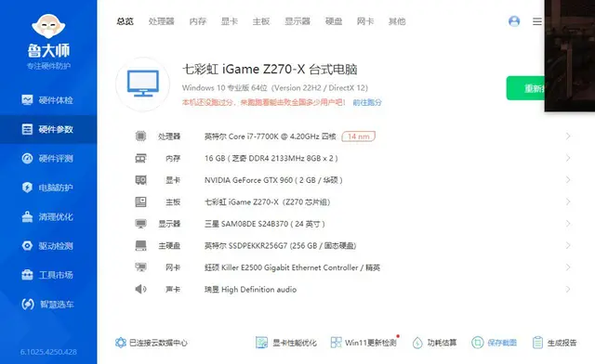
Task: Go to 电脑防护 in sidebar
Action: click(x=48, y=188)
